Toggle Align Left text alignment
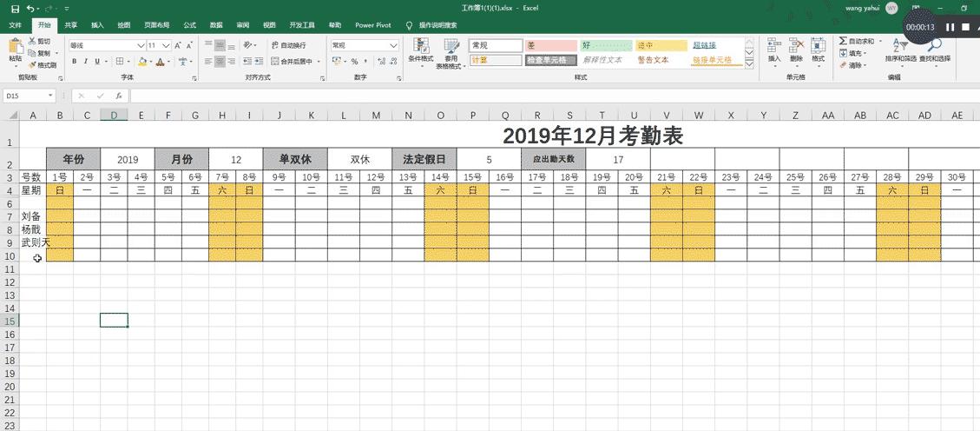 click(x=208, y=62)
